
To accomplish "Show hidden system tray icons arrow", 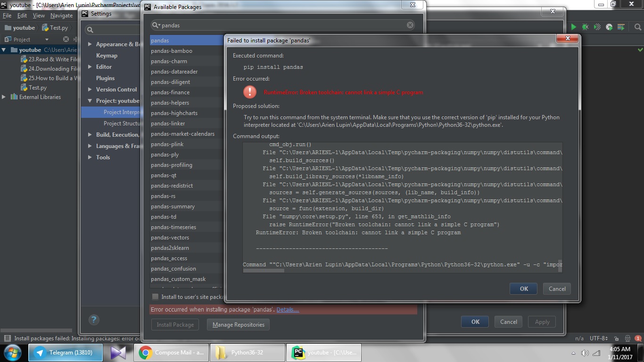I will (573, 353).
